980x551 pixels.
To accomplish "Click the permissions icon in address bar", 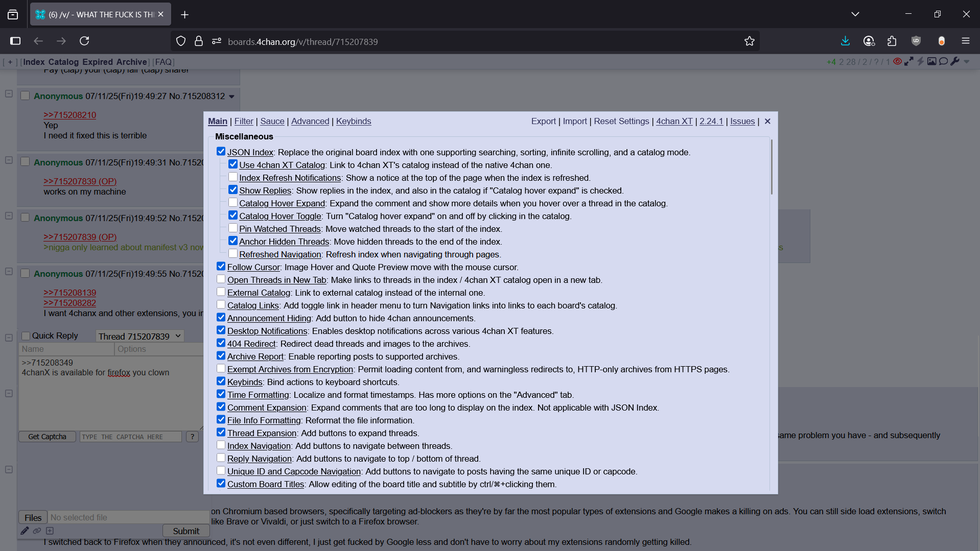I will tap(217, 41).
